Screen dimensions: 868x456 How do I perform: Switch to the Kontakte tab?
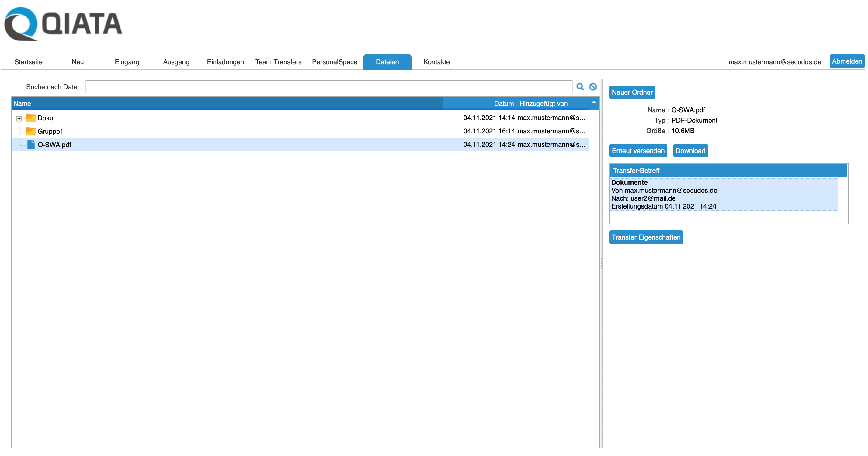click(436, 62)
